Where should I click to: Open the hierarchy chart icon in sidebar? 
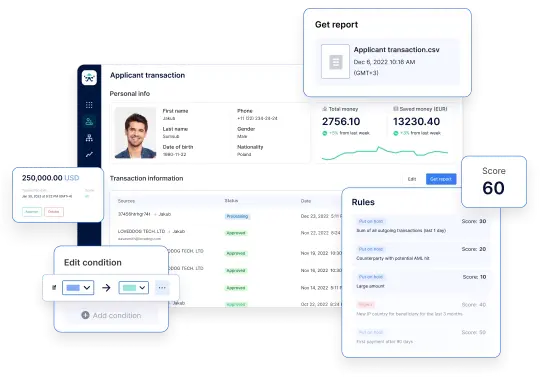[x=89, y=138]
